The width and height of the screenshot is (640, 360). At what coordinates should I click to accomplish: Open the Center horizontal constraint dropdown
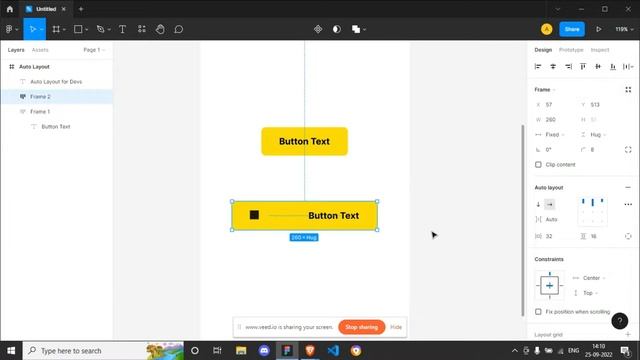coord(594,278)
